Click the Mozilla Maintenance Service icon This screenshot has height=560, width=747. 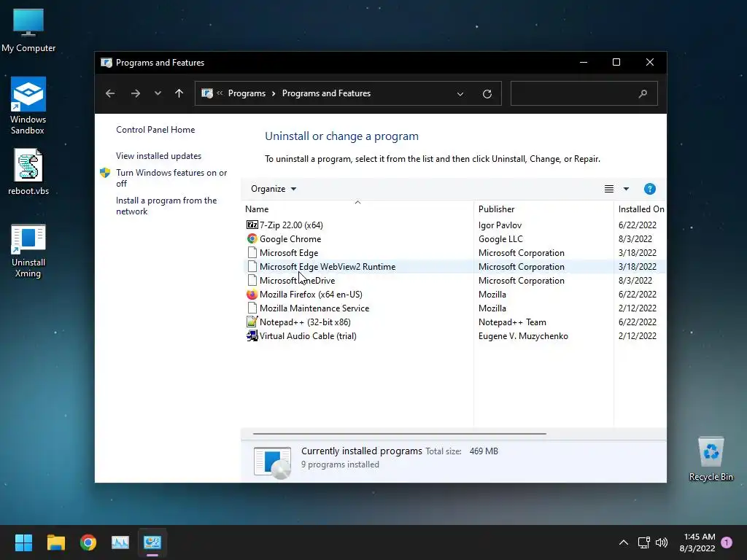point(252,308)
